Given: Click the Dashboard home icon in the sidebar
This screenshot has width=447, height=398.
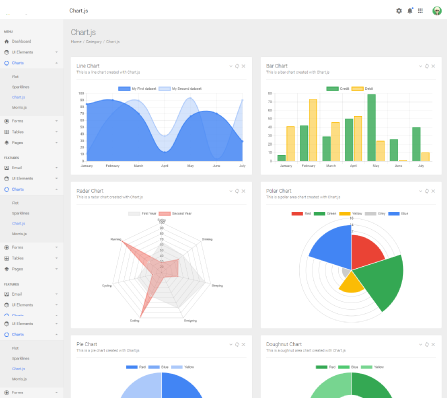Looking at the screenshot, I should [x=6, y=41].
